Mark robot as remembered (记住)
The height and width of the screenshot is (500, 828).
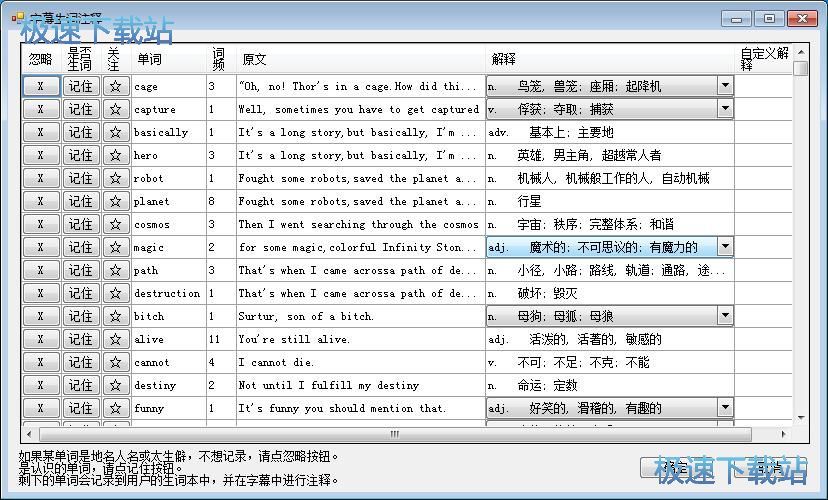click(x=81, y=178)
